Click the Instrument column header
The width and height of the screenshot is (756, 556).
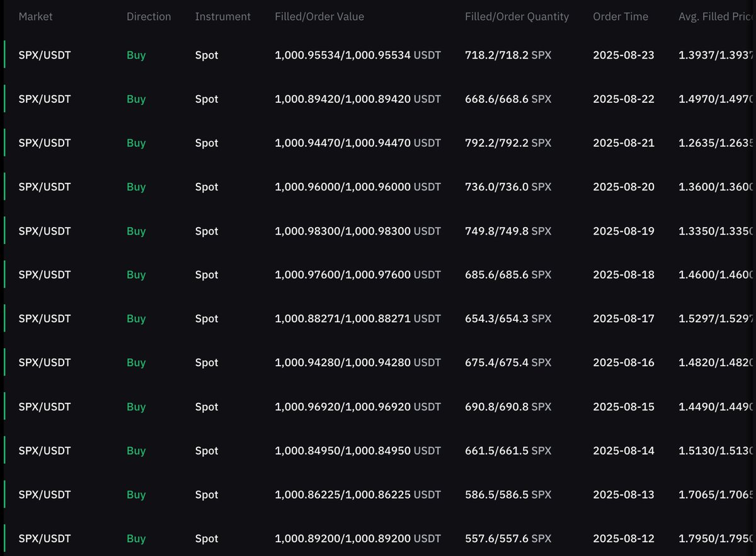[x=223, y=16]
